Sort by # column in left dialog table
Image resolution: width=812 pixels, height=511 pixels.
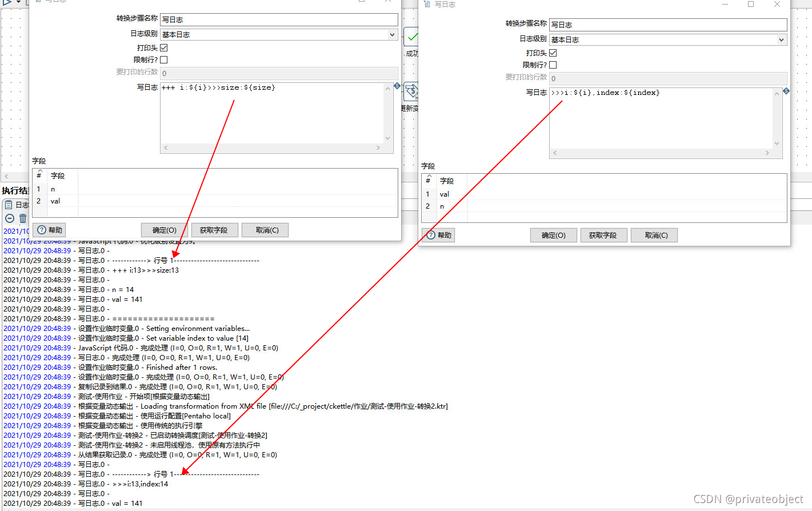tap(39, 175)
